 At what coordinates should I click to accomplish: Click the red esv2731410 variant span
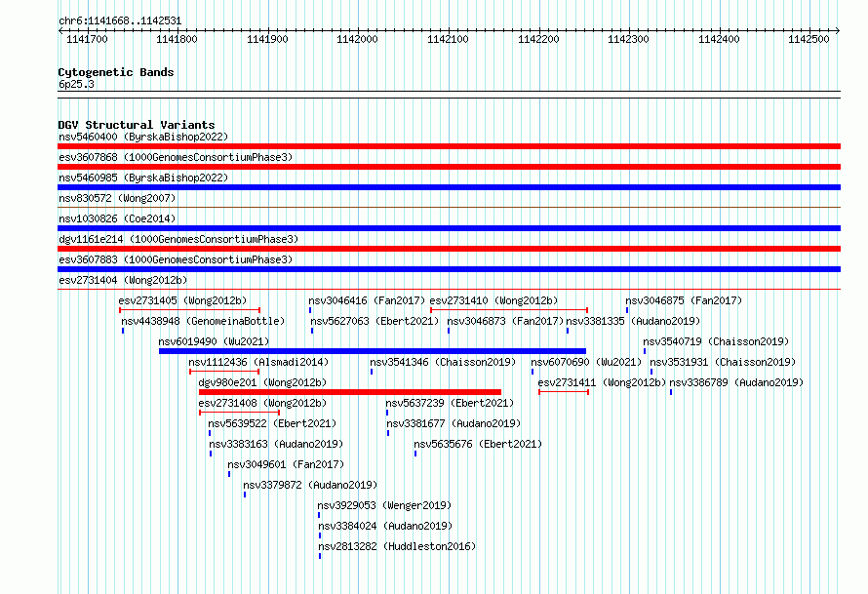click(509, 310)
